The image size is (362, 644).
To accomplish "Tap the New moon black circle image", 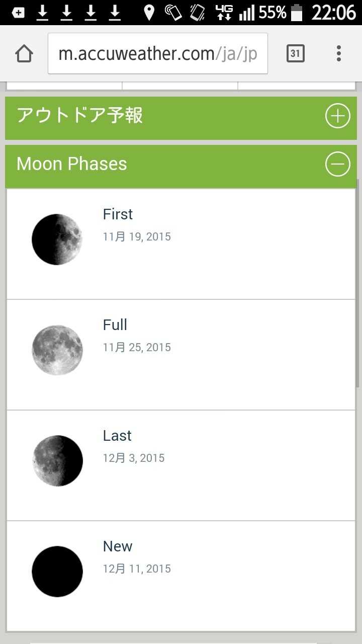I will click(57, 572).
